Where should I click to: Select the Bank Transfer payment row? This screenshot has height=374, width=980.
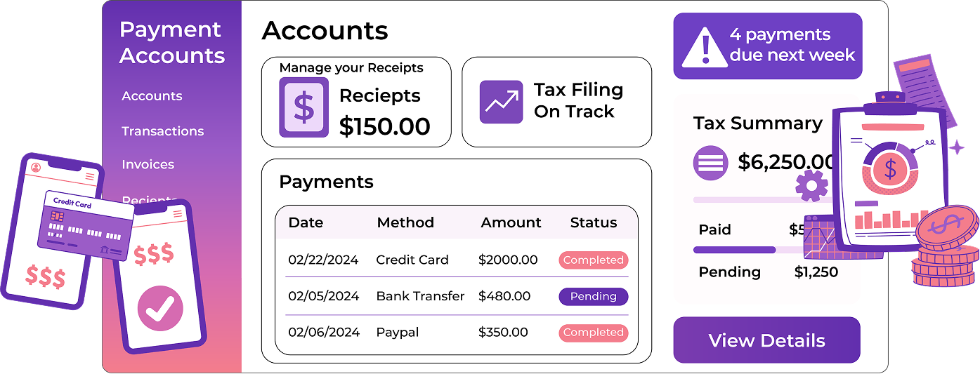(420, 296)
